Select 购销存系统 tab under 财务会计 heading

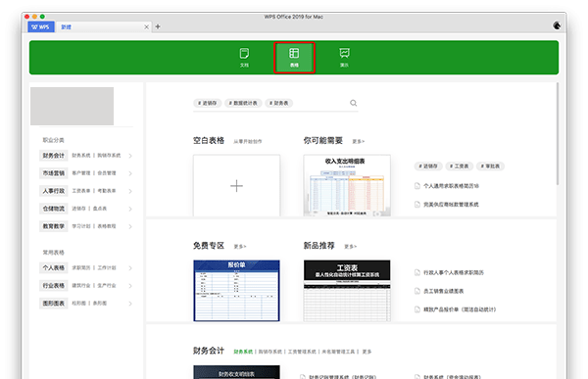(x=270, y=352)
